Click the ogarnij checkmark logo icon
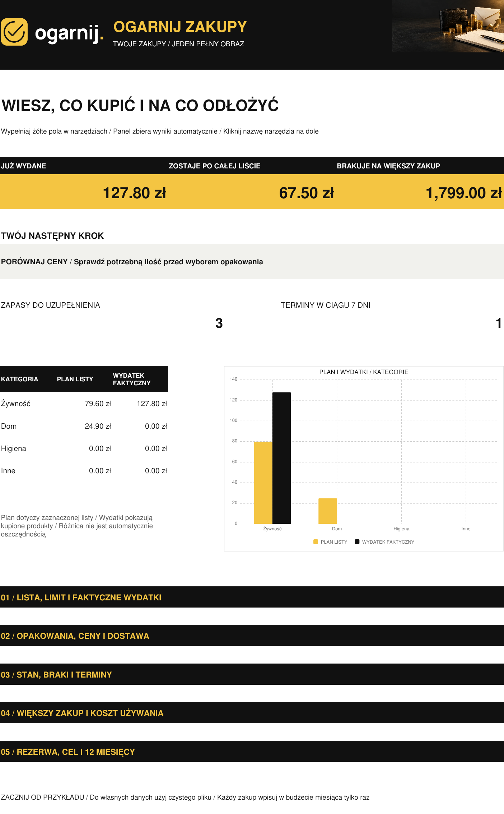504x814 pixels. tap(14, 32)
